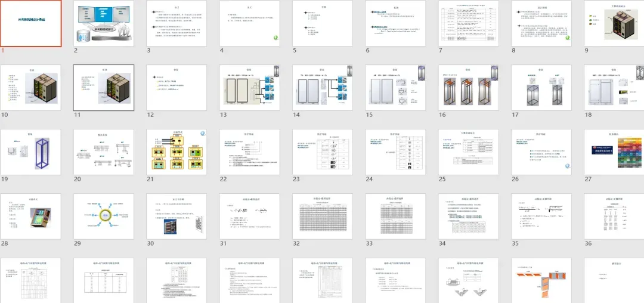This screenshot has width=644, height=303.
Task: Open slide 32 data table thumbnail
Action: (x=323, y=217)
